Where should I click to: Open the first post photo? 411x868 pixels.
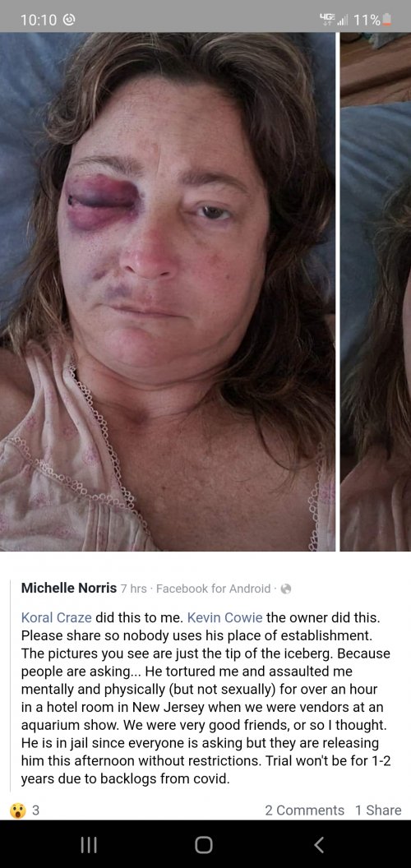(x=168, y=292)
